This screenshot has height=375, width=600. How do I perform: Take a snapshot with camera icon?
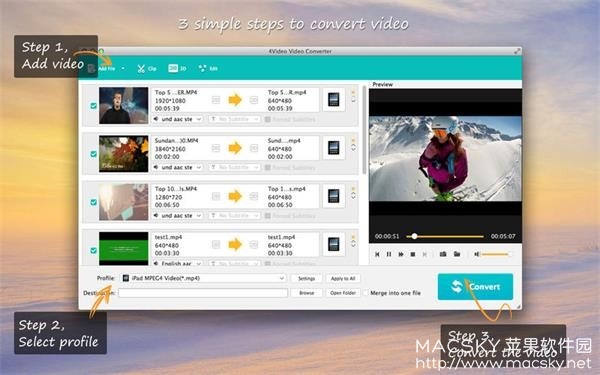tap(443, 254)
